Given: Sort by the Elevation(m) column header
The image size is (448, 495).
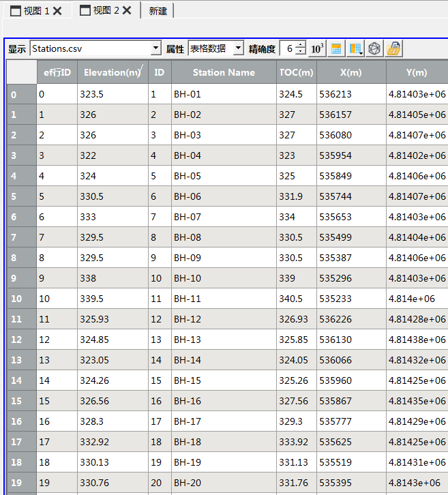Looking at the screenshot, I should pos(113,72).
